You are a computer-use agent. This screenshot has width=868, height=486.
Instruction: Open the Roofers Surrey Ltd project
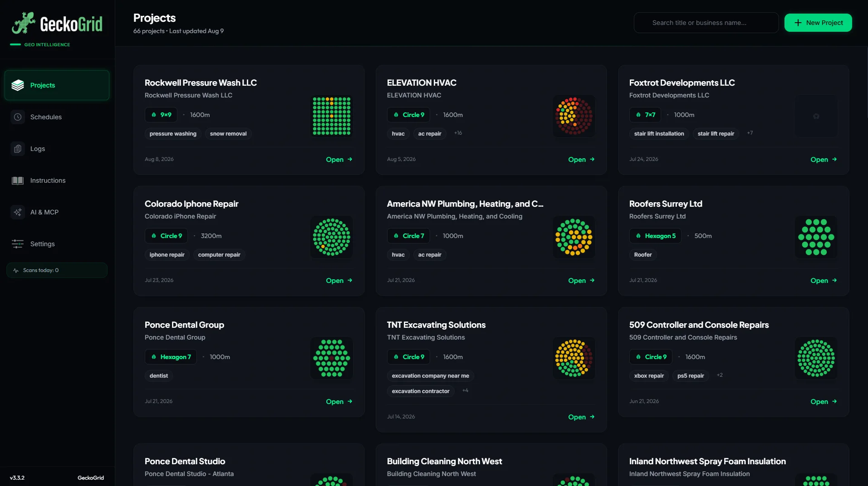tap(824, 281)
